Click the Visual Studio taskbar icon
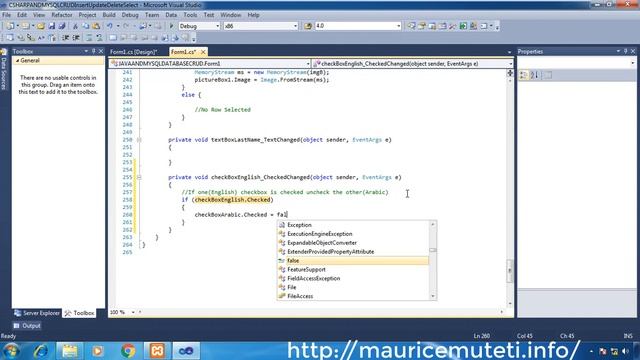 187,351
